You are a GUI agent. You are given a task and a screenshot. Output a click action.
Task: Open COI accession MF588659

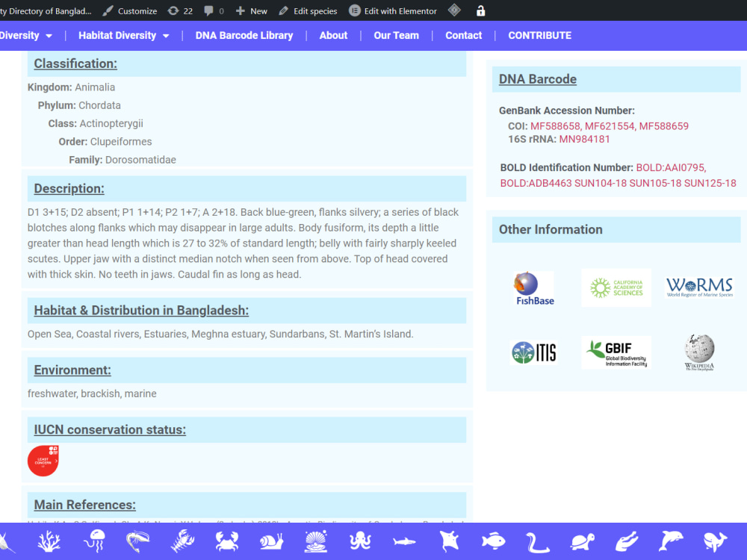(x=663, y=125)
